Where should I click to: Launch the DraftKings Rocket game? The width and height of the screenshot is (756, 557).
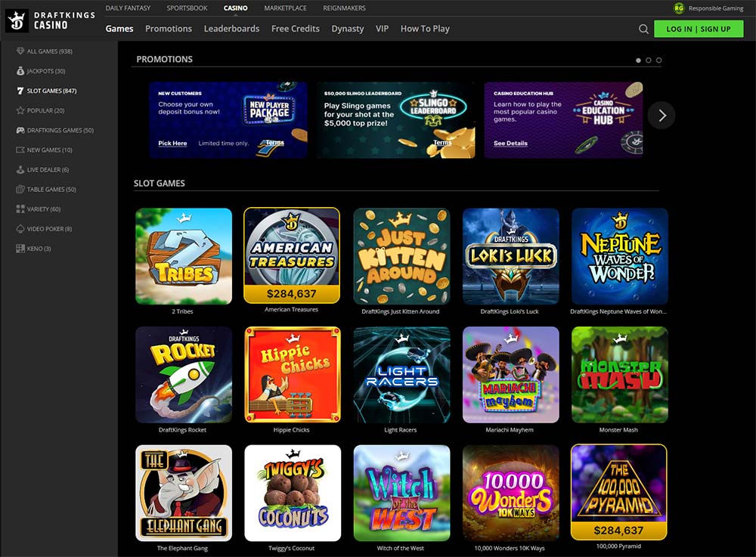tap(184, 375)
